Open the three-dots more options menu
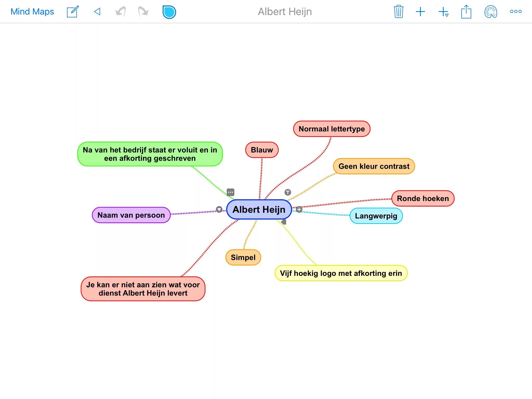The width and height of the screenshot is (532, 399). 516,11
